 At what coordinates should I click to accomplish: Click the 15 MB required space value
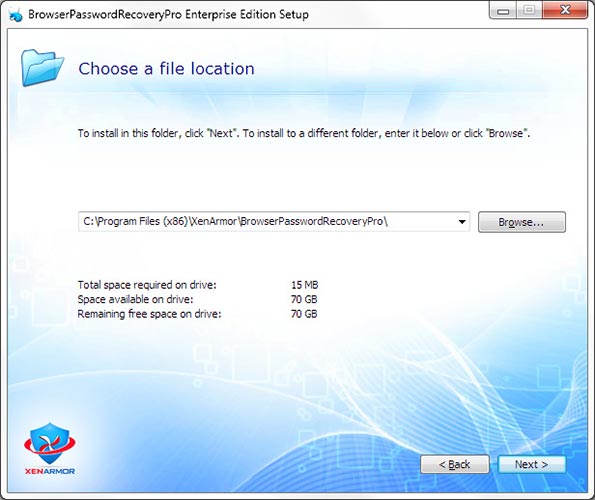305,285
